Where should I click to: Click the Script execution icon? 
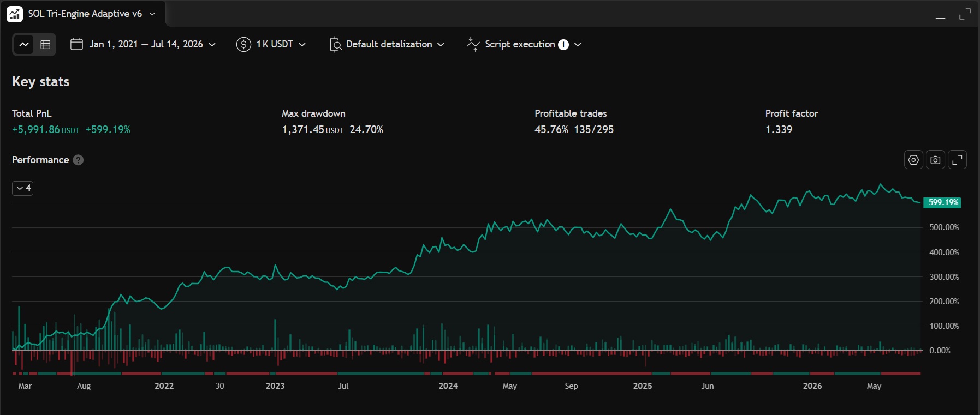pos(473,44)
